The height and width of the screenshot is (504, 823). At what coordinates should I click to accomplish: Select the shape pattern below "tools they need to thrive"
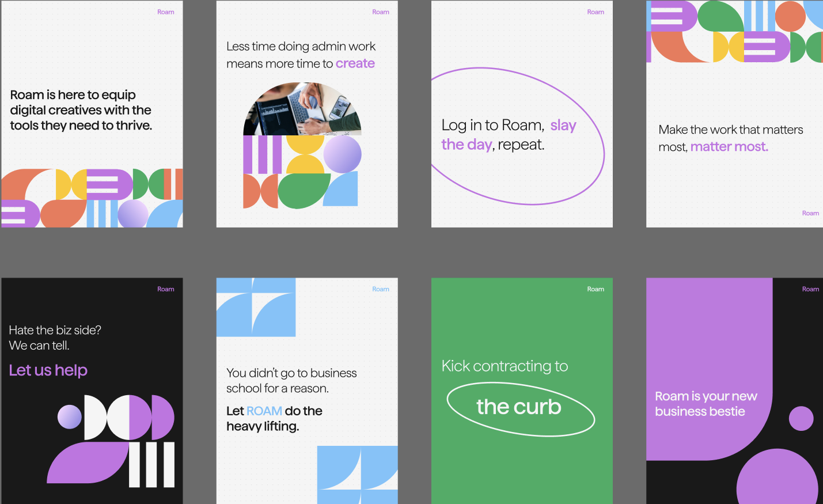(92, 198)
